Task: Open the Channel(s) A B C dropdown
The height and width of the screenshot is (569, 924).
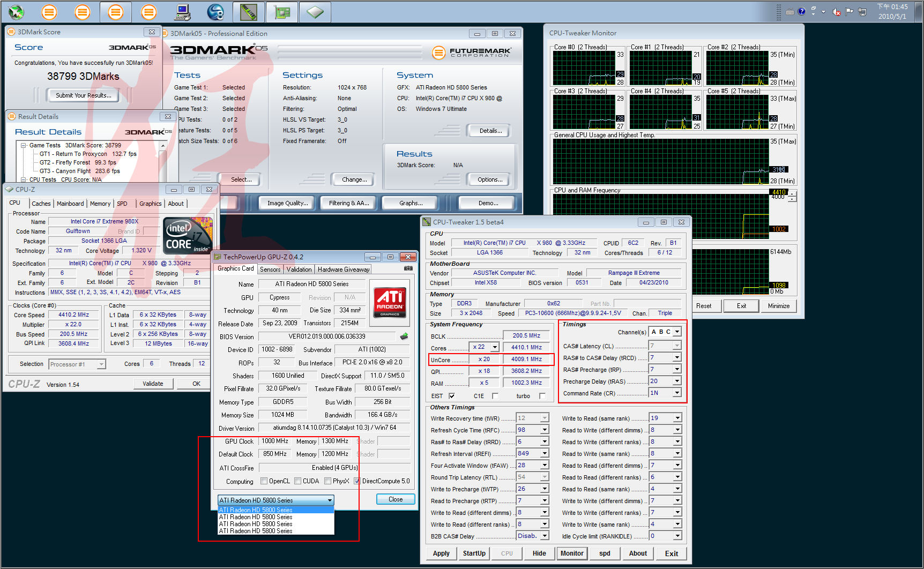Action: click(x=677, y=332)
